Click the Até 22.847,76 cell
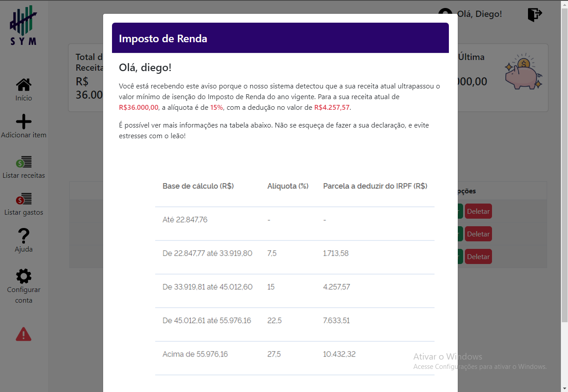This screenshot has height=392, width=568. click(x=185, y=220)
